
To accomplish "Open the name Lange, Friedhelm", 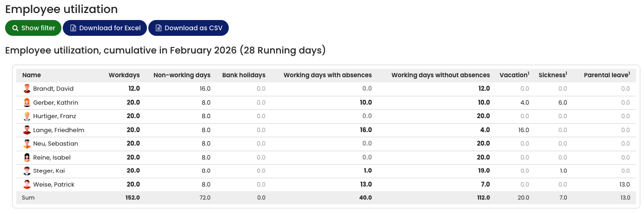I will (59, 130).
